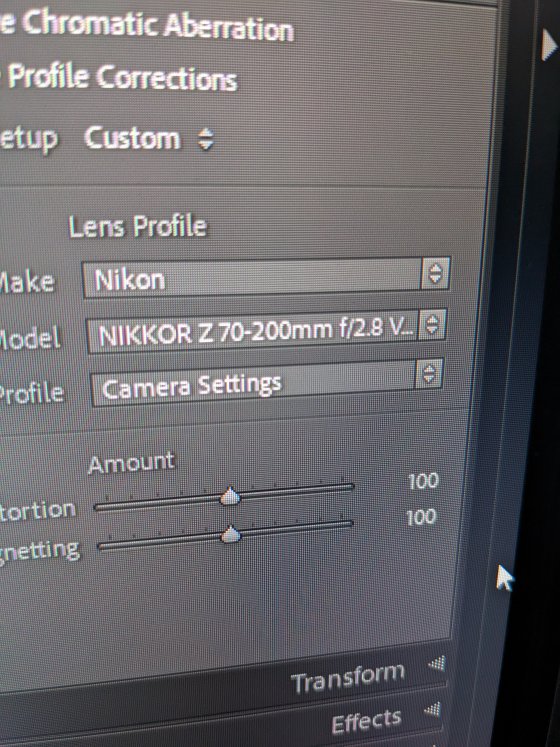Image resolution: width=560 pixels, height=747 pixels.
Task: Click the Profile Corrections option label
Action: [x=122, y=78]
